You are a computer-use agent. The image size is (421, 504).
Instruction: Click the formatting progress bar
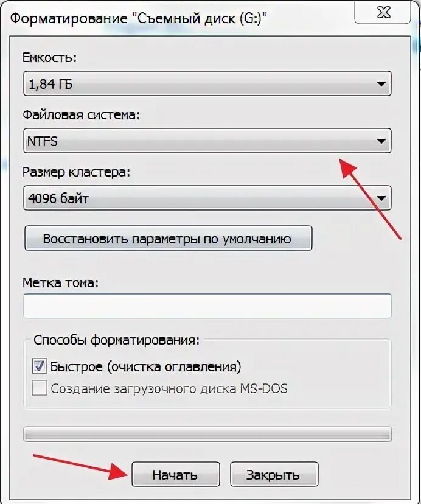207,434
